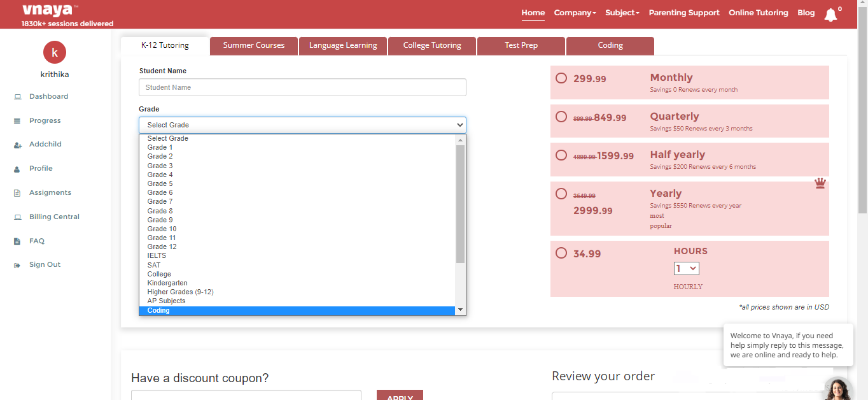Select the Quarterly 849.99 plan radio button

pos(561,117)
